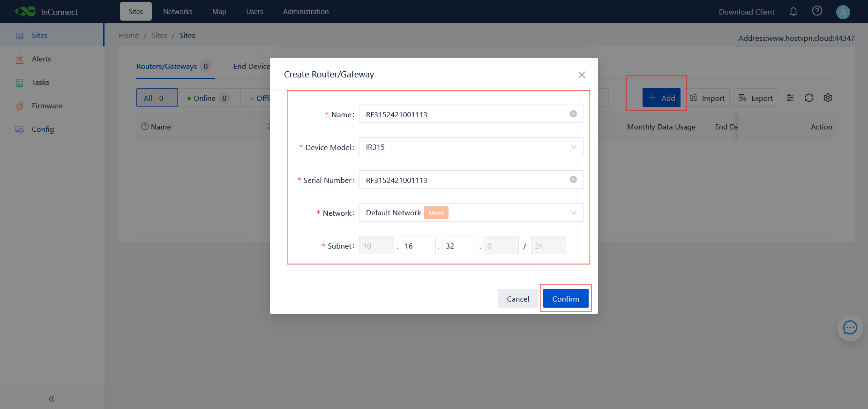Click the Import button
Image resolution: width=868 pixels, height=409 pixels.
707,98
